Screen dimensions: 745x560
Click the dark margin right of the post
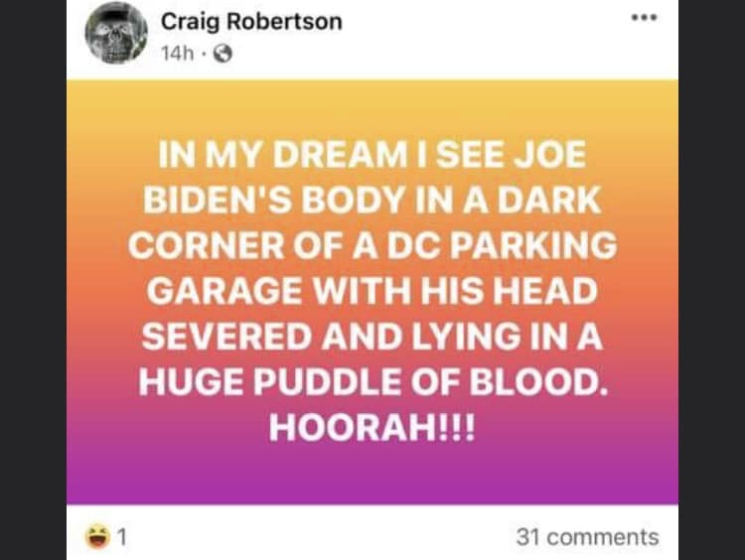coord(711,280)
